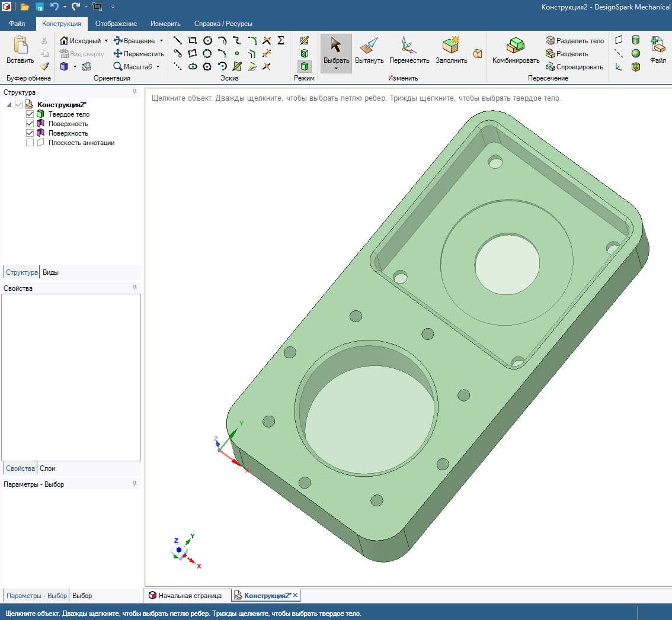Open the Undo history dropdown arrow
Image resolution: width=672 pixels, height=620 pixels.
(x=65, y=7)
